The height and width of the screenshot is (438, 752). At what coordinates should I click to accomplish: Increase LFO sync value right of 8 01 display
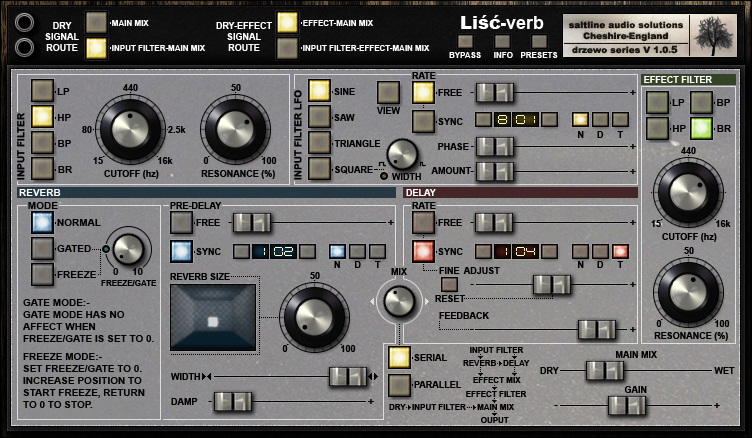[x=550, y=119]
